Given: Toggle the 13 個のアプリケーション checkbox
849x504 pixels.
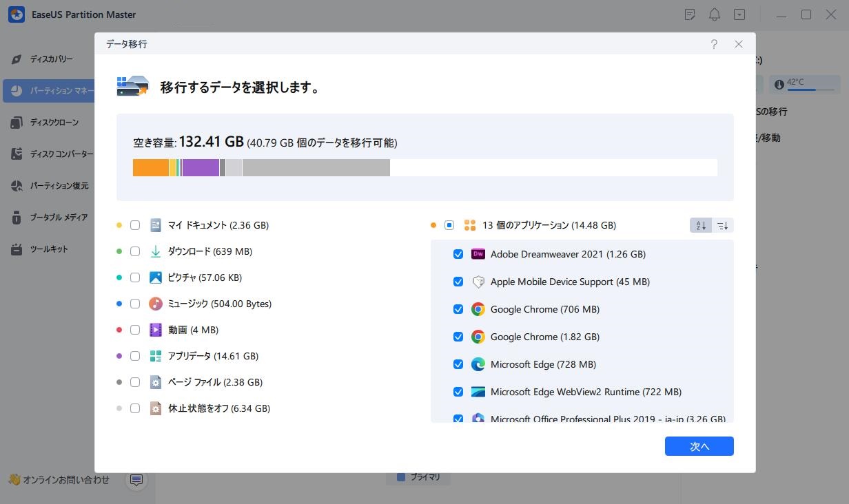Looking at the screenshot, I should click(x=449, y=225).
